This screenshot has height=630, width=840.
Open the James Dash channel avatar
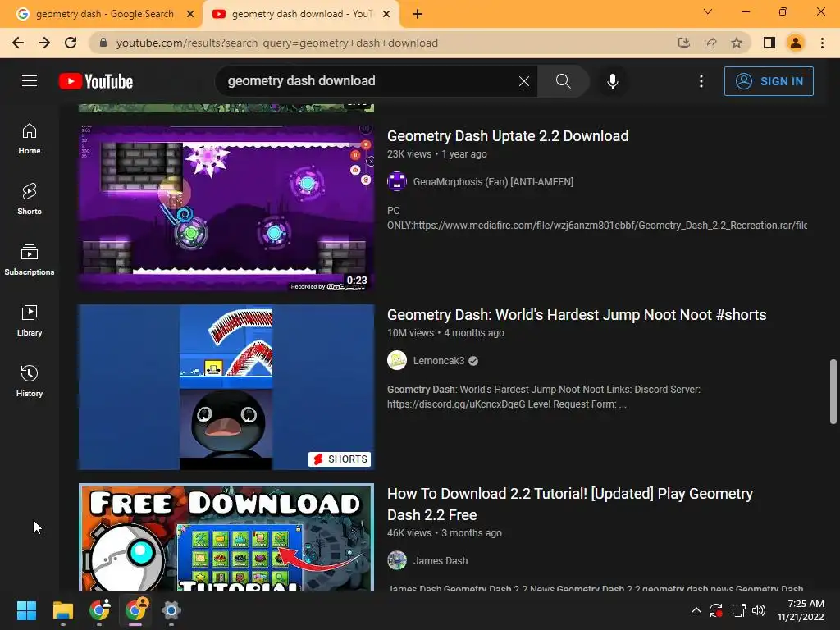397,561
